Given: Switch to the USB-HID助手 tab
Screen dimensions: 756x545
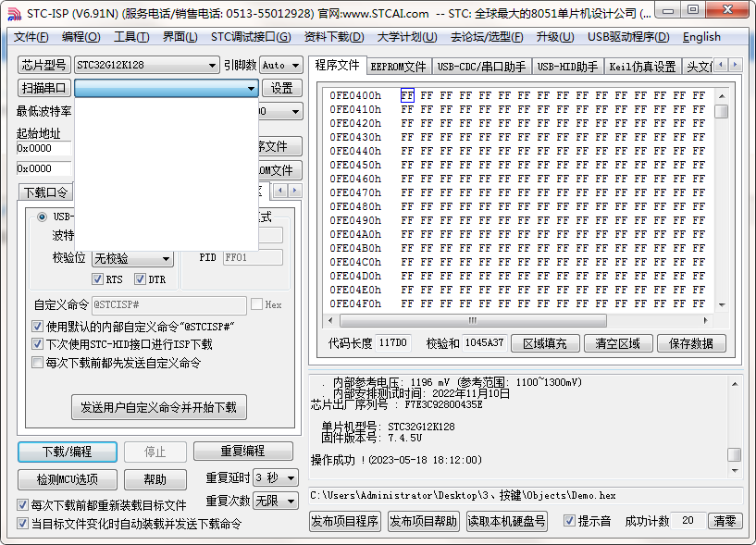Looking at the screenshot, I should click(x=567, y=67).
